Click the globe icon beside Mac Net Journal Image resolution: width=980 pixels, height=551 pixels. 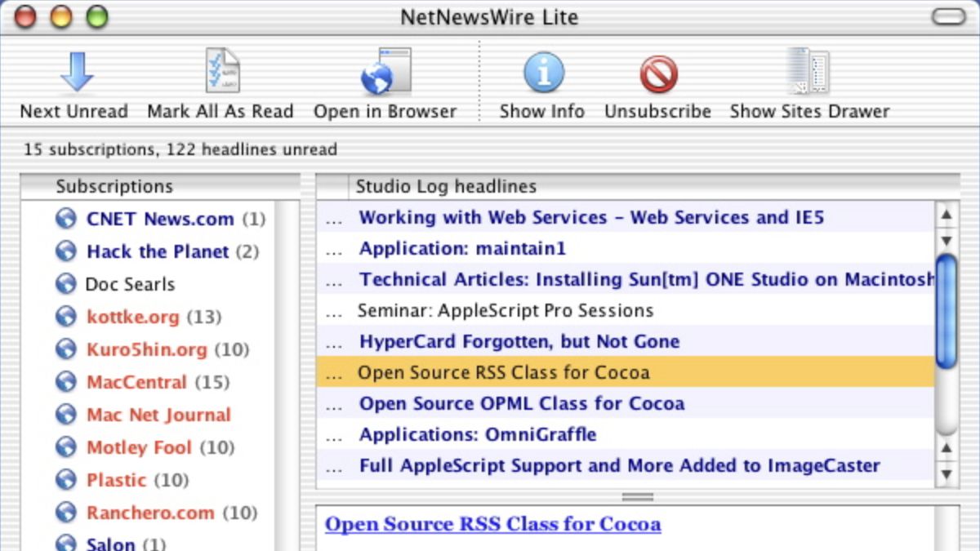[x=66, y=415]
